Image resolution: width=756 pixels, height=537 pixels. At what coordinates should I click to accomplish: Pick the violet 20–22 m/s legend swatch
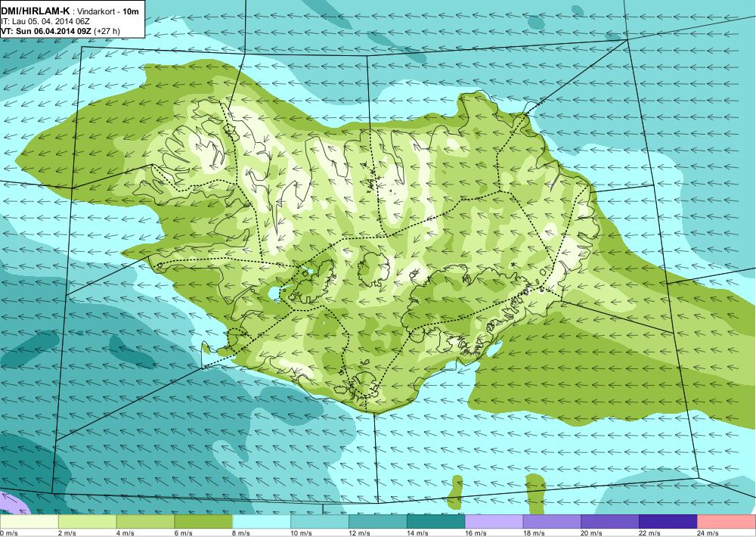coord(610,522)
